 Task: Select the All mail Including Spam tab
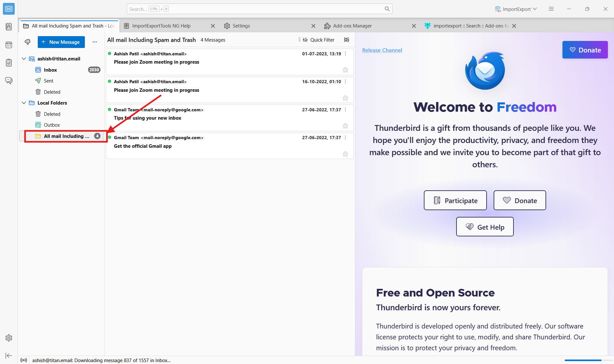(69, 26)
